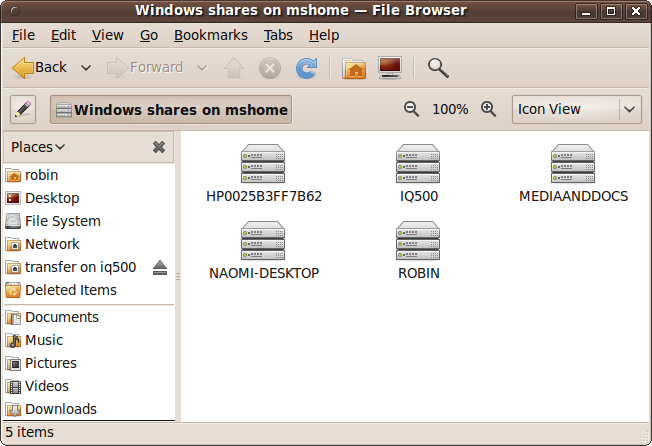Close the Places side pane

(x=159, y=147)
